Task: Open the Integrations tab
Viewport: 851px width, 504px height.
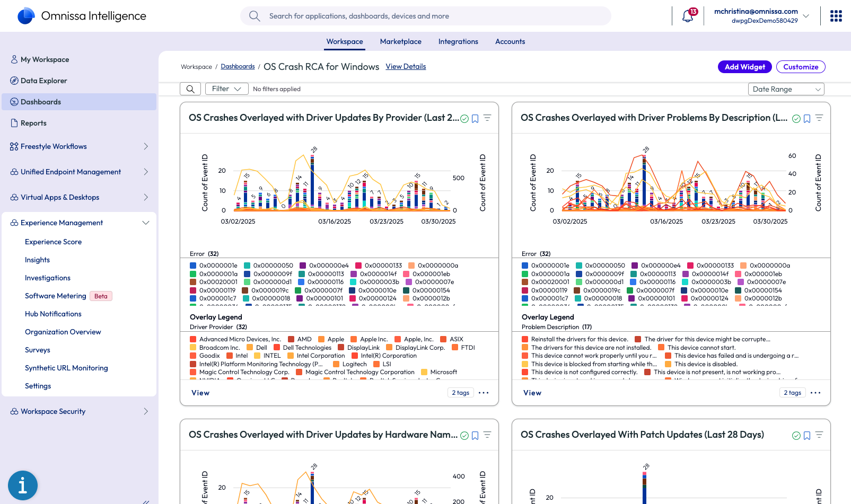Action: click(458, 41)
